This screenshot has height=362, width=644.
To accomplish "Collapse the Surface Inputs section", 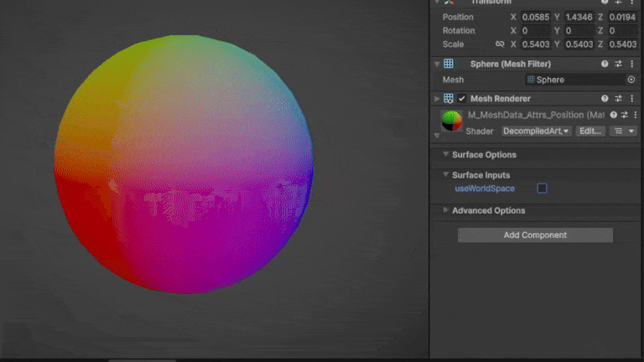I will point(445,175).
